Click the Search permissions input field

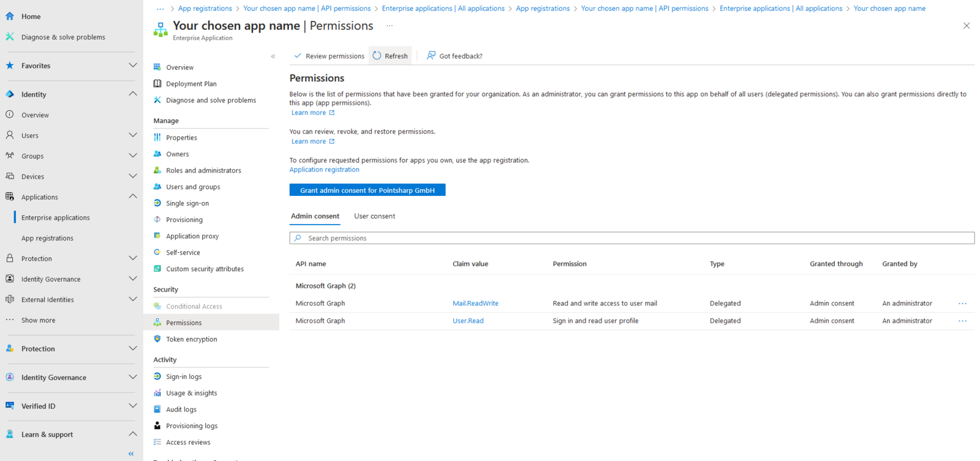click(632, 238)
